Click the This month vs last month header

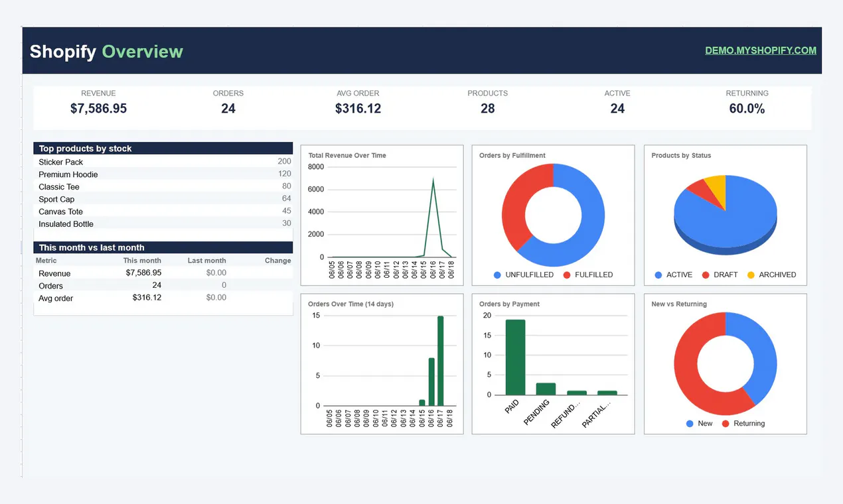163,247
